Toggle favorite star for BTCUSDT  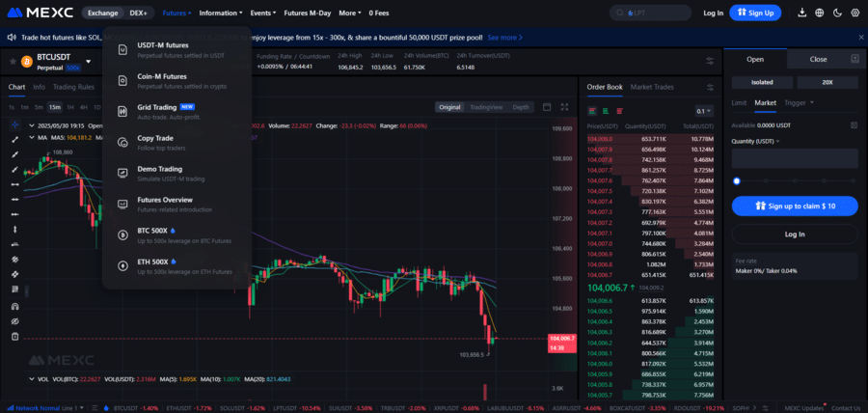click(x=13, y=62)
